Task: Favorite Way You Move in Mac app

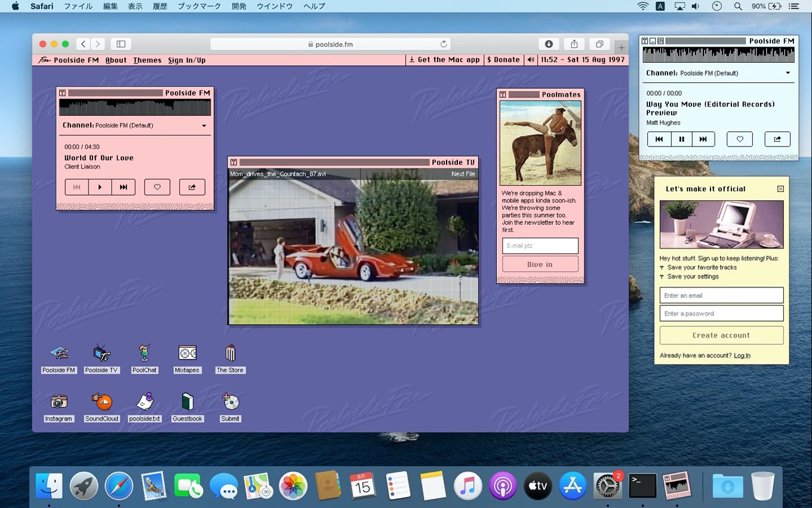Action: click(x=740, y=139)
